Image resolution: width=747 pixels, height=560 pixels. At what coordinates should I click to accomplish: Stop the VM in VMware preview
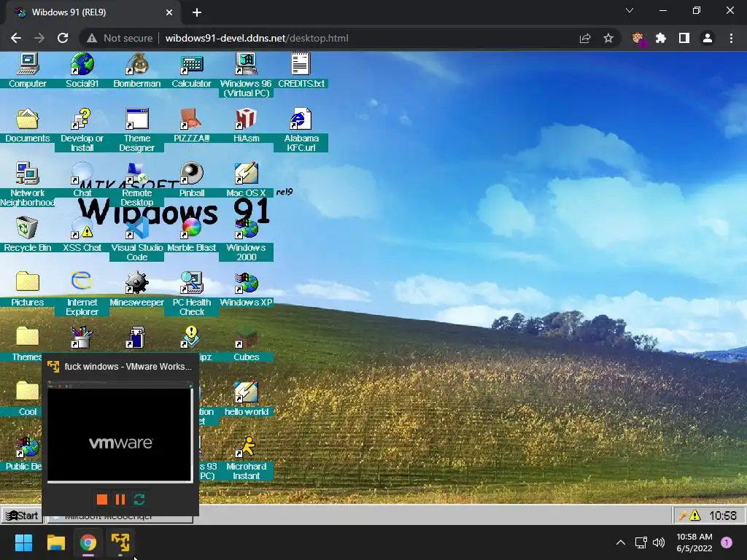[x=102, y=499]
